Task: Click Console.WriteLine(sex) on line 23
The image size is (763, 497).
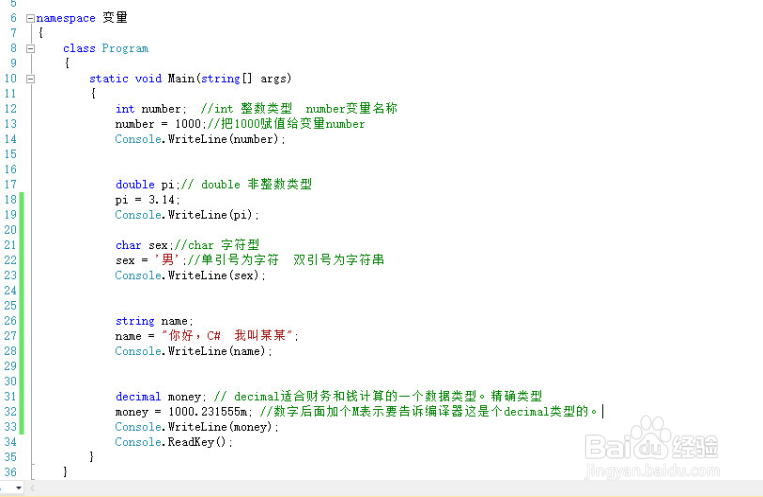Action: 190,276
